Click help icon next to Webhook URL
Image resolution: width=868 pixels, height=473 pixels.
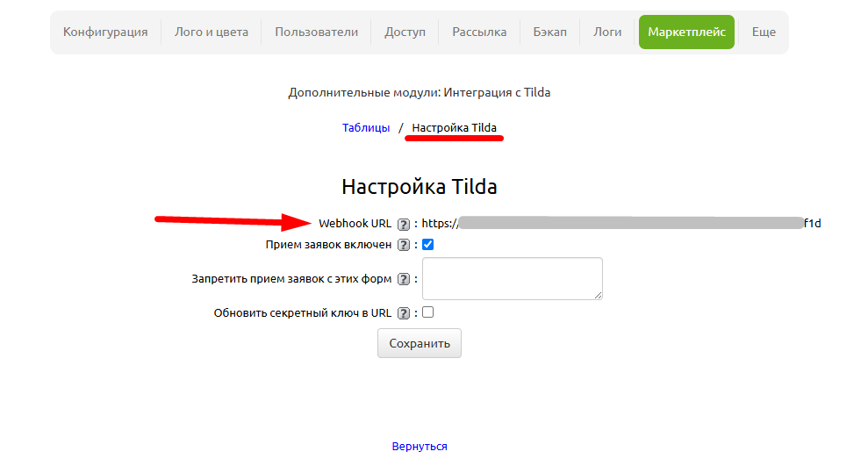coord(404,224)
